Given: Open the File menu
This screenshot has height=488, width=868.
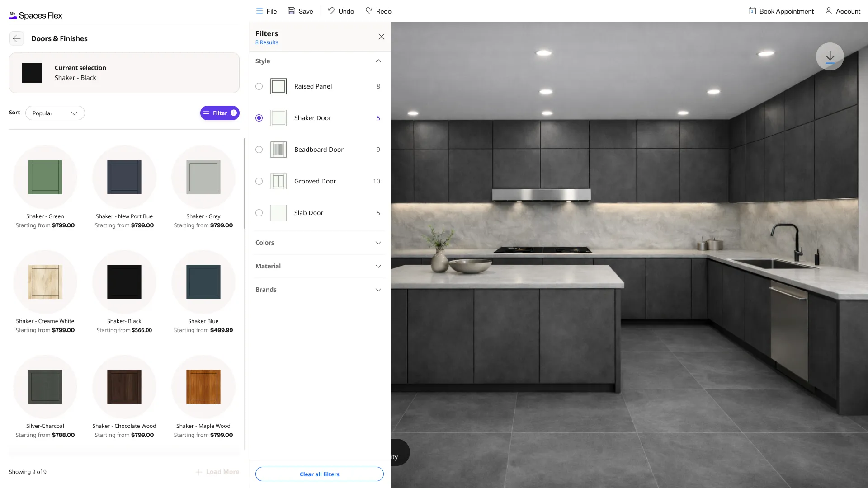Looking at the screenshot, I should click(x=266, y=11).
